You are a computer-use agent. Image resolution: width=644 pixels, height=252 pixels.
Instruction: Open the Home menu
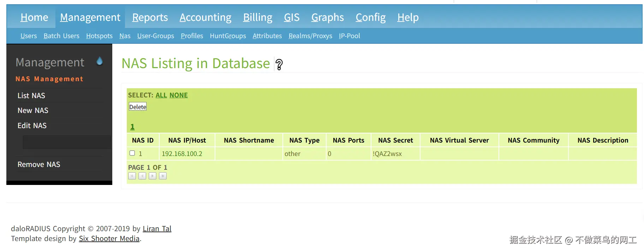34,17
